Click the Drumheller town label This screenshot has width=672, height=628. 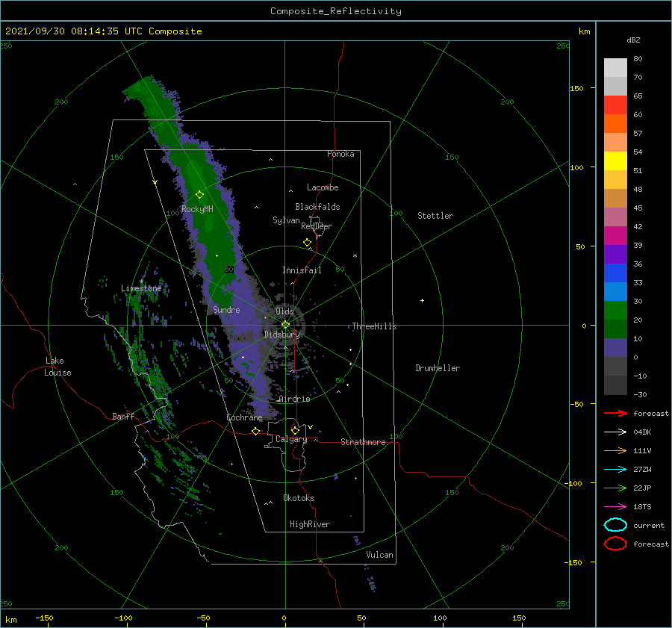point(438,368)
